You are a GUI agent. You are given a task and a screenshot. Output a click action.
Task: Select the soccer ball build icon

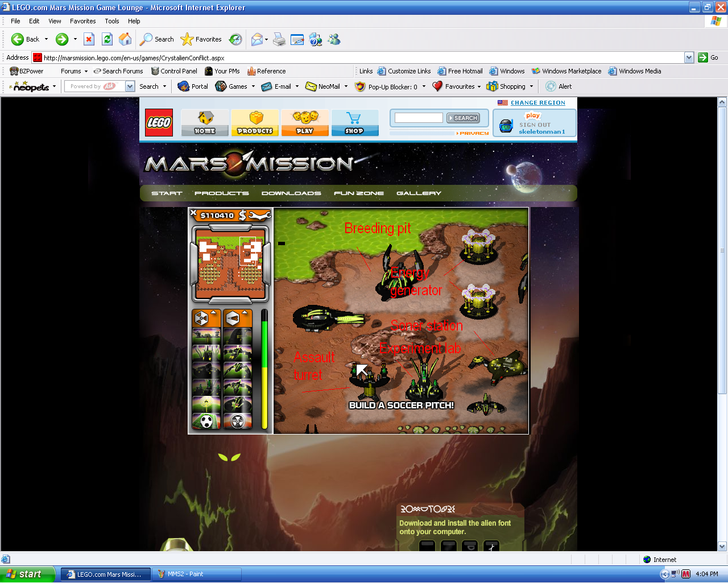coord(206,421)
